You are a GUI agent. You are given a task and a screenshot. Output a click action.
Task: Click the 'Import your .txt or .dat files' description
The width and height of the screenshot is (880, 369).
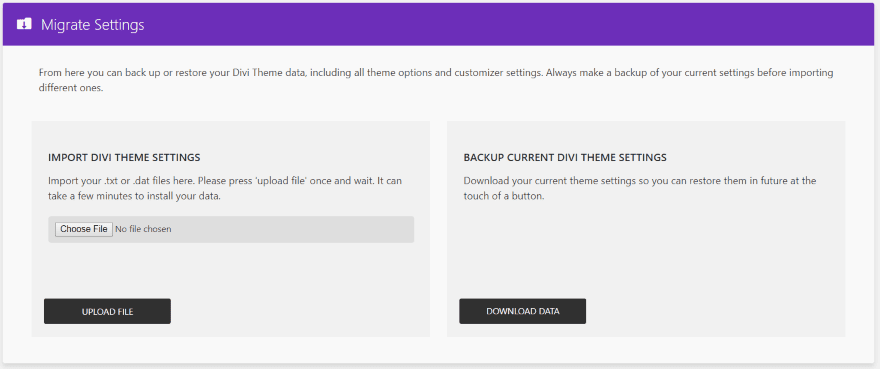pos(225,189)
